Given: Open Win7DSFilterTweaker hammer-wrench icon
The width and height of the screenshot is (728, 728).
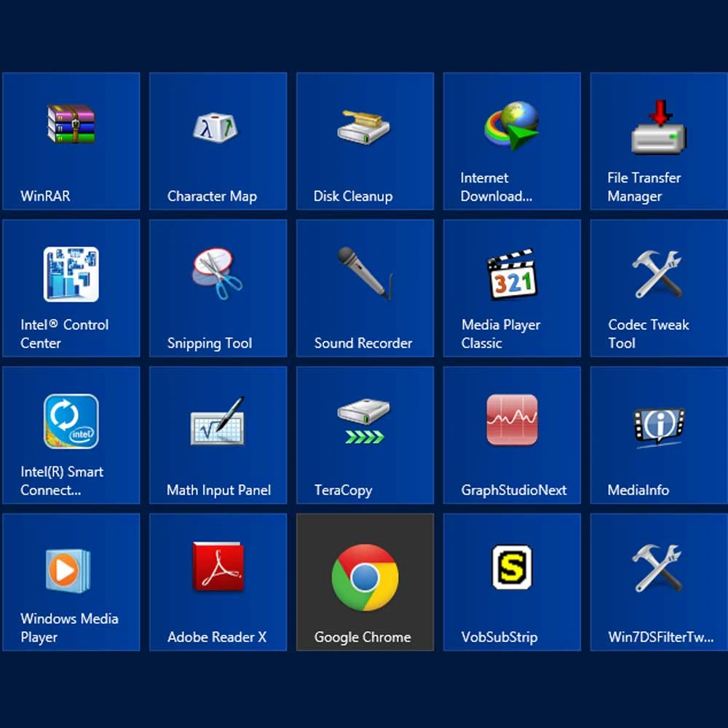Looking at the screenshot, I should pyautogui.click(x=658, y=568).
